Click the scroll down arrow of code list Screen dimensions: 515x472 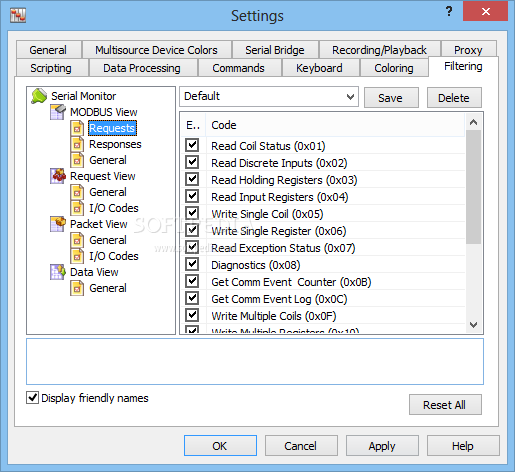pyautogui.click(x=473, y=324)
